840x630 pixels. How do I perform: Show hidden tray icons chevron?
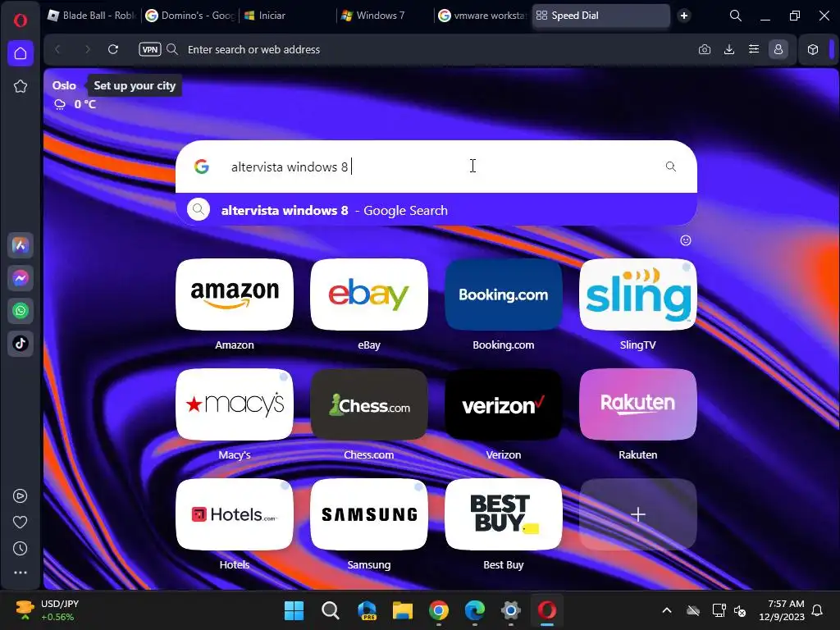point(667,610)
